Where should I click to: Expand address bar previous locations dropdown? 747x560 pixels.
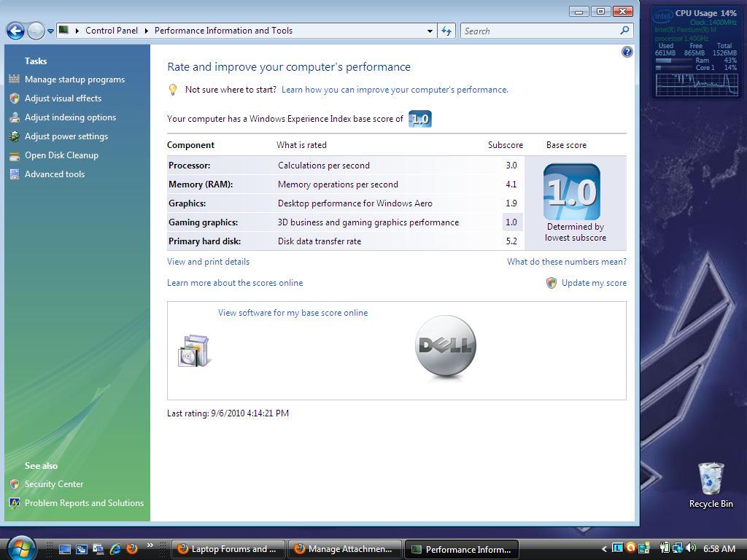point(430,31)
